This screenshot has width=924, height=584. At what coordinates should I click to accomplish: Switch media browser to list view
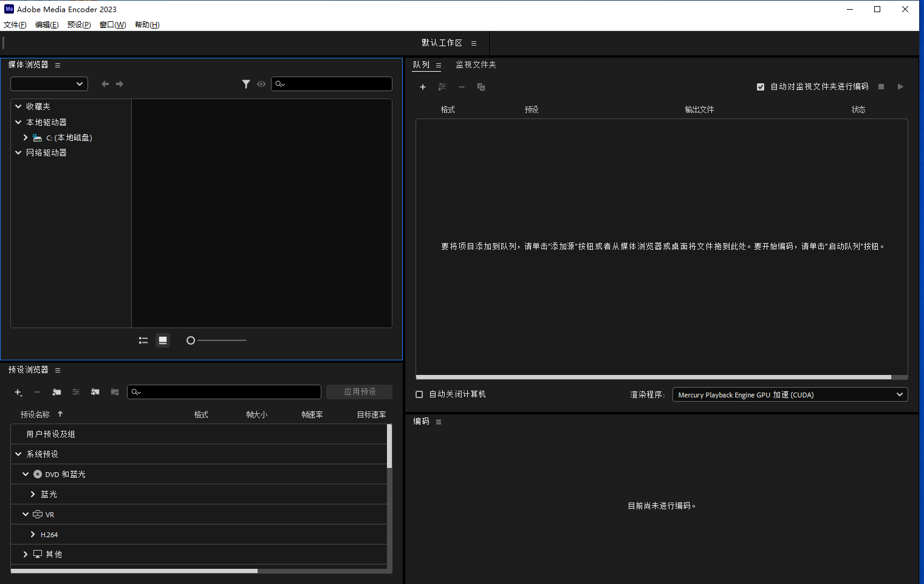pyautogui.click(x=143, y=340)
